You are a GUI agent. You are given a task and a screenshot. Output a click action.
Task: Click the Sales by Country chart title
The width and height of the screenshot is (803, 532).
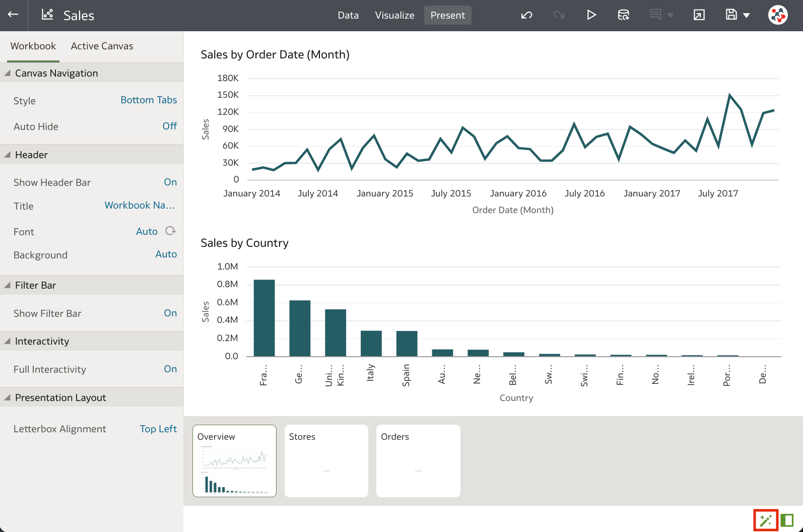[244, 243]
